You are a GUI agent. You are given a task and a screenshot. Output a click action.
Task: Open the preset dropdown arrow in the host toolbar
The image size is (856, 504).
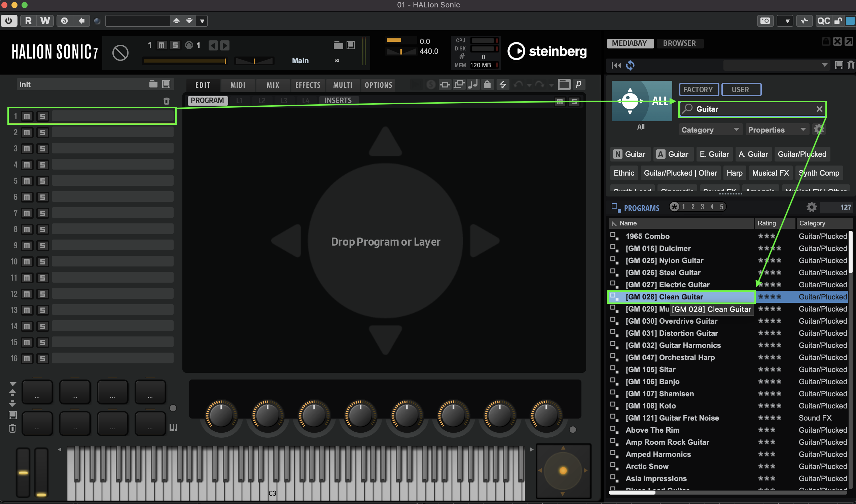[202, 21]
